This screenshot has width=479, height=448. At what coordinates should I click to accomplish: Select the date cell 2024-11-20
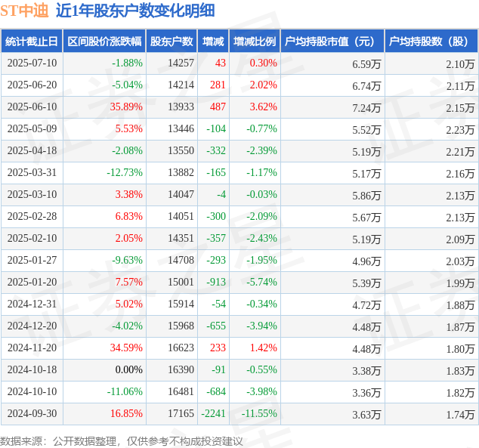32,348
